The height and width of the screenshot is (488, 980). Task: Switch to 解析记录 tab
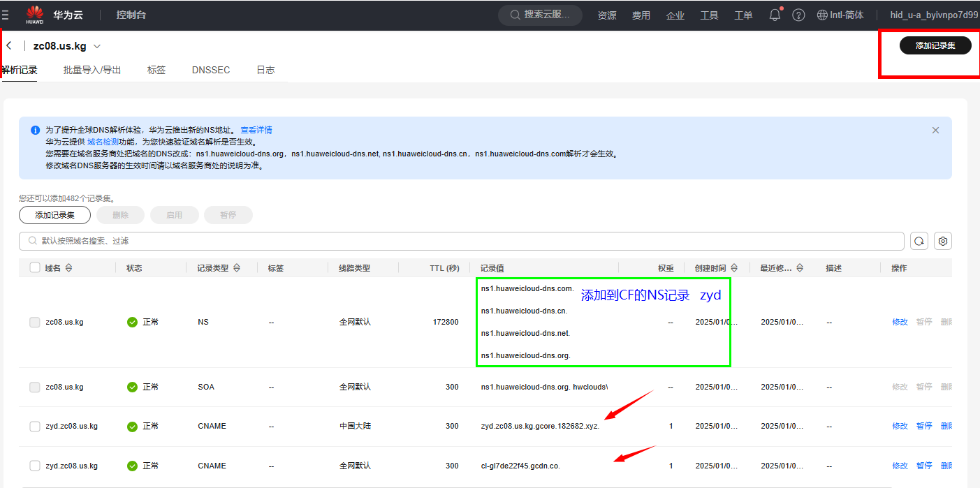click(x=19, y=70)
